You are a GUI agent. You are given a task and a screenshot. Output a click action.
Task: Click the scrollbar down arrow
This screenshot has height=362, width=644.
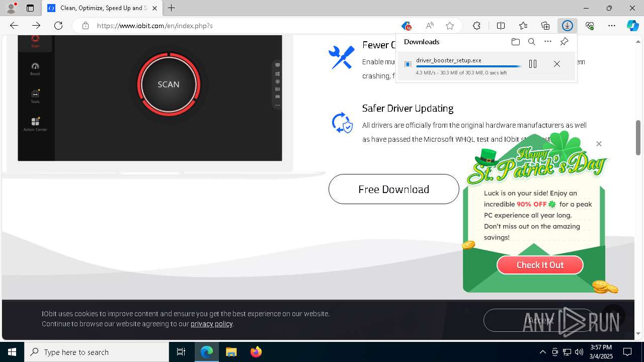(638, 333)
